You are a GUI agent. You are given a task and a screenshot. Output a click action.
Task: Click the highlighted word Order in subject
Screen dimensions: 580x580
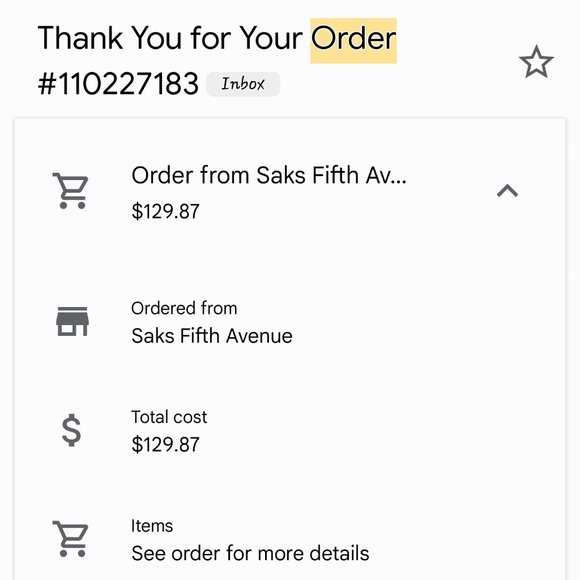(353, 40)
